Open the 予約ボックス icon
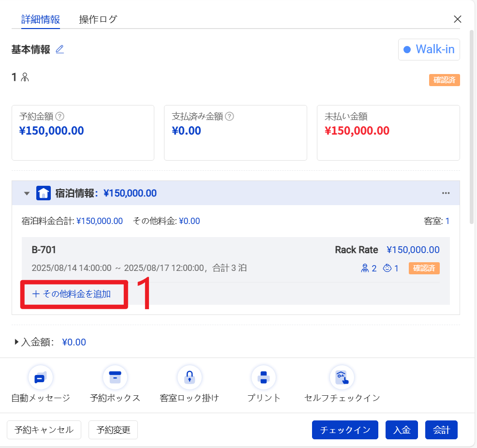Screen dimensions: 477x448 pos(115,377)
